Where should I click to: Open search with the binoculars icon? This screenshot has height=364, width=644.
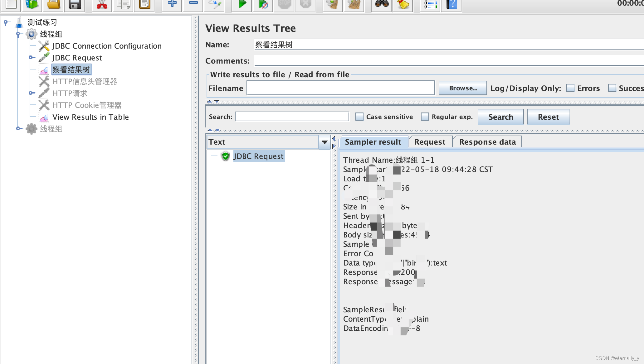coord(381,4)
